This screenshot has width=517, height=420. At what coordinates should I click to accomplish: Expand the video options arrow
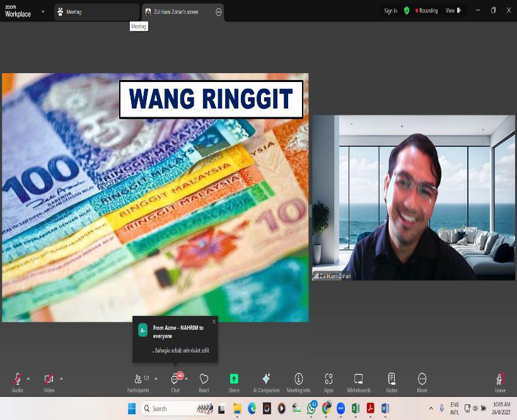click(61, 378)
